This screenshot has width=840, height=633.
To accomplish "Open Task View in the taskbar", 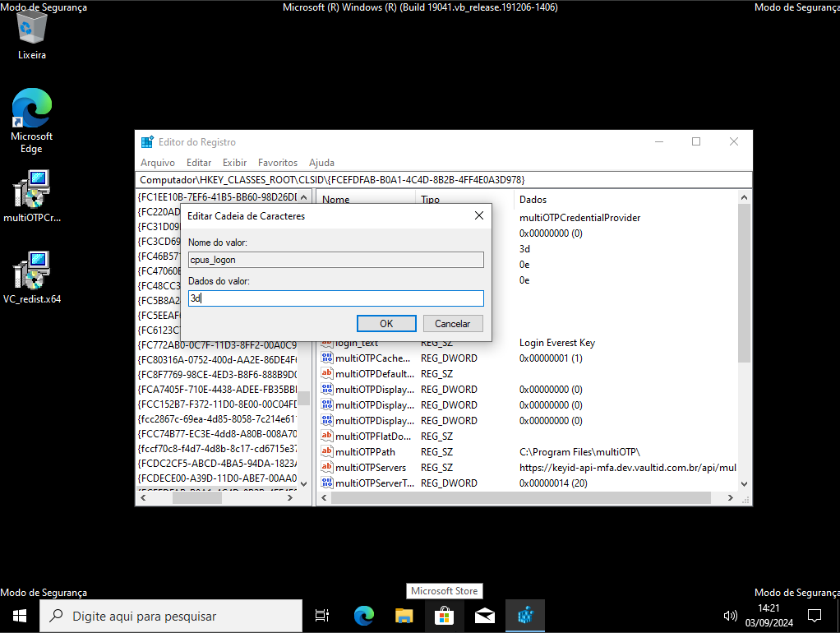I will (322, 616).
